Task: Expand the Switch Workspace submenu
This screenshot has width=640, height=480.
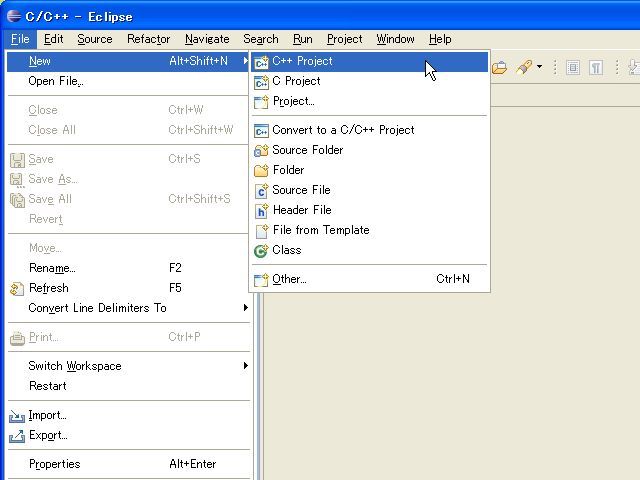Action: click(129, 366)
